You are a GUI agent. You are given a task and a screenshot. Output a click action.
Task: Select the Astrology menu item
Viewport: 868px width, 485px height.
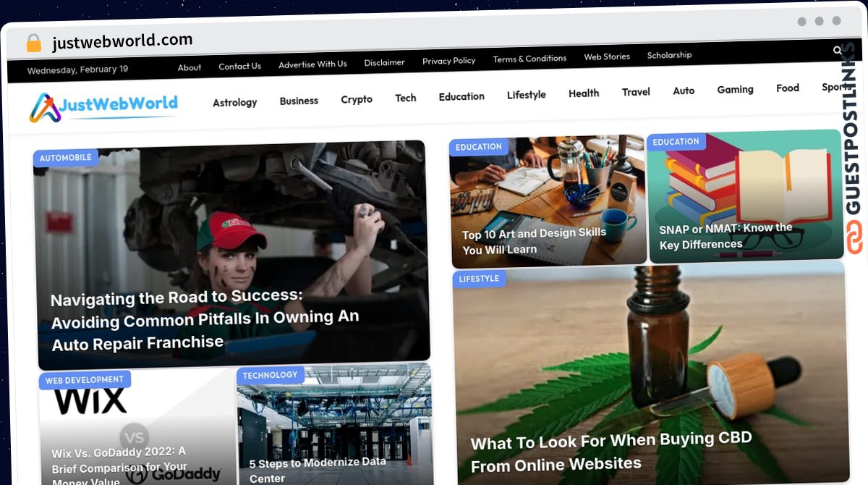234,103
